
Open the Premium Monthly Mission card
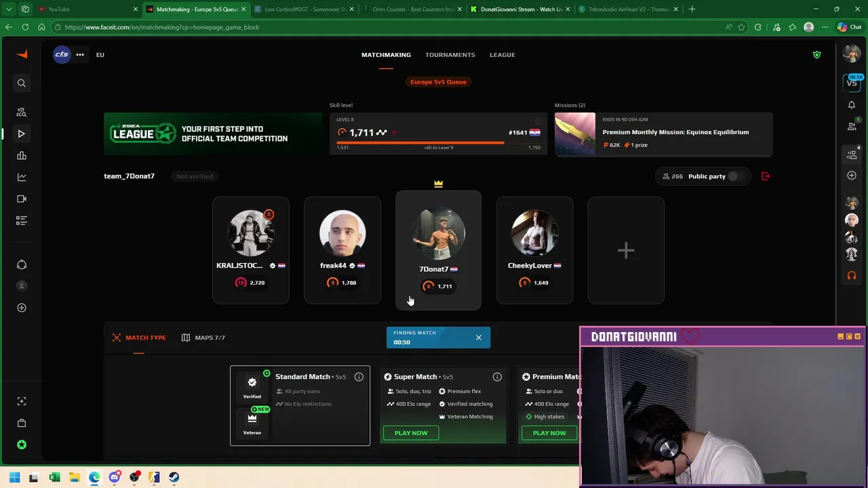pyautogui.click(x=663, y=134)
